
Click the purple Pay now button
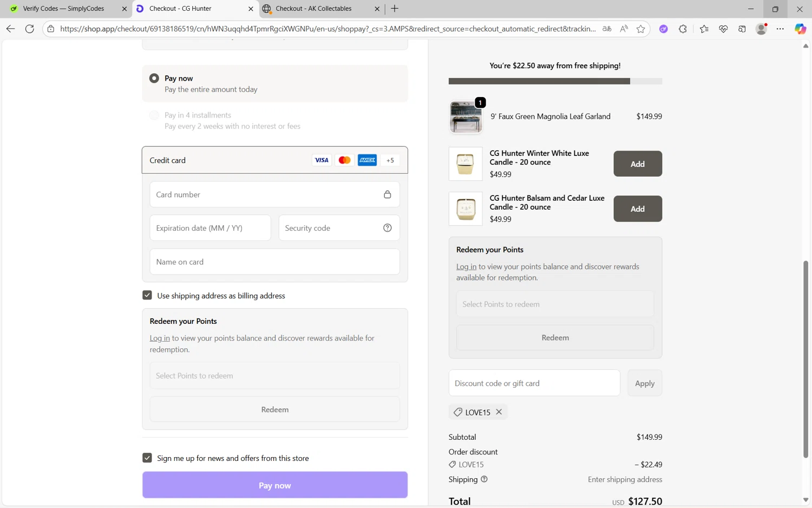click(275, 485)
